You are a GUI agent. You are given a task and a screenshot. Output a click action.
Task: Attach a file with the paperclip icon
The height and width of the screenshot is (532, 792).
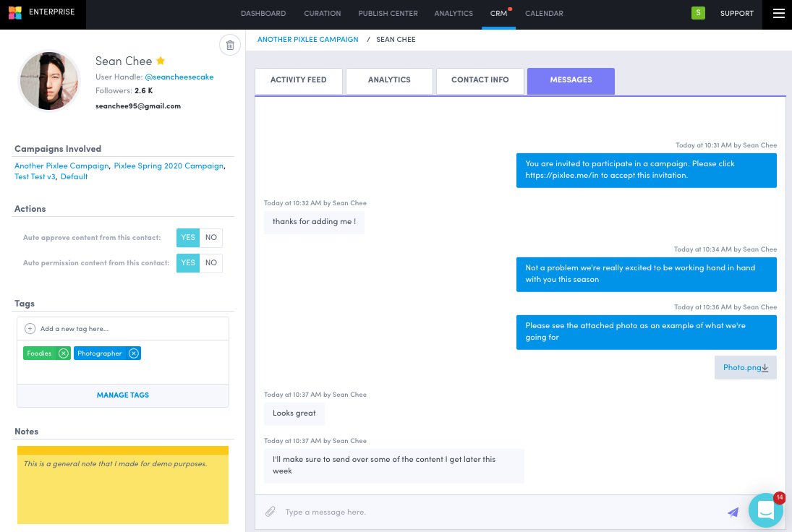(x=271, y=511)
